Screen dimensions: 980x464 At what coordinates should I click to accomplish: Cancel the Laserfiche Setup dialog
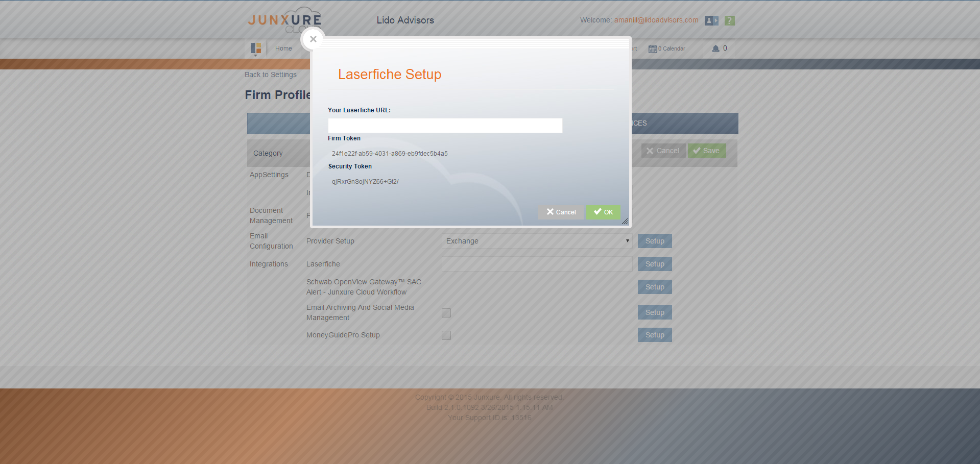pyautogui.click(x=561, y=212)
